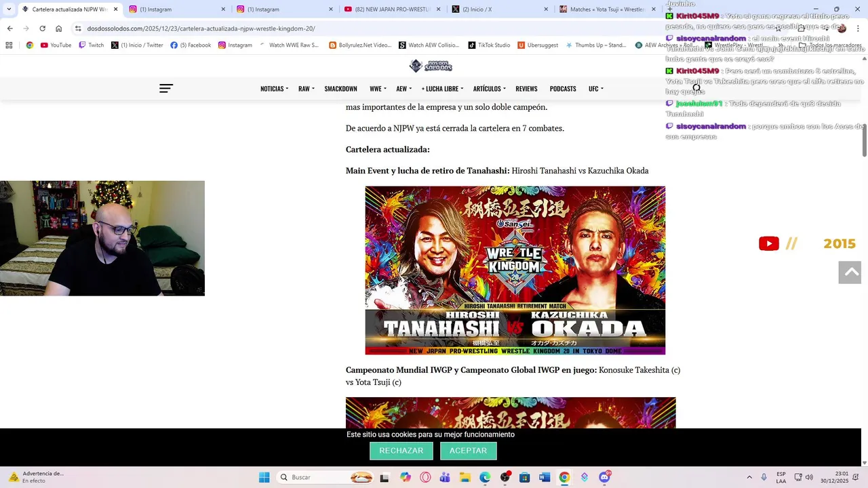Expand the + LUCHA LIBRE menu

(x=442, y=89)
